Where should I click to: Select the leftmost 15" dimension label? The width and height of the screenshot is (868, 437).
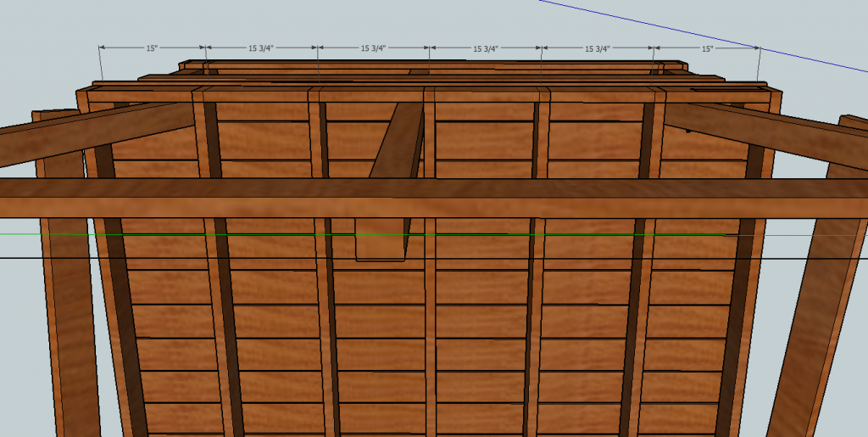click(153, 48)
